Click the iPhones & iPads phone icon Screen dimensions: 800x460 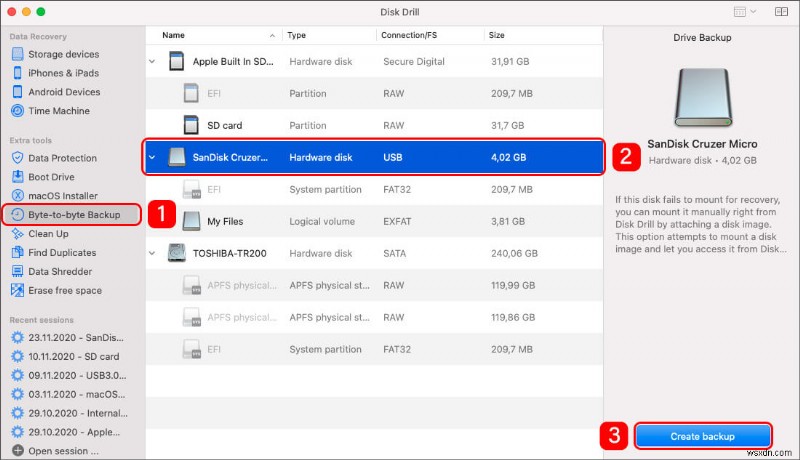tap(17, 73)
